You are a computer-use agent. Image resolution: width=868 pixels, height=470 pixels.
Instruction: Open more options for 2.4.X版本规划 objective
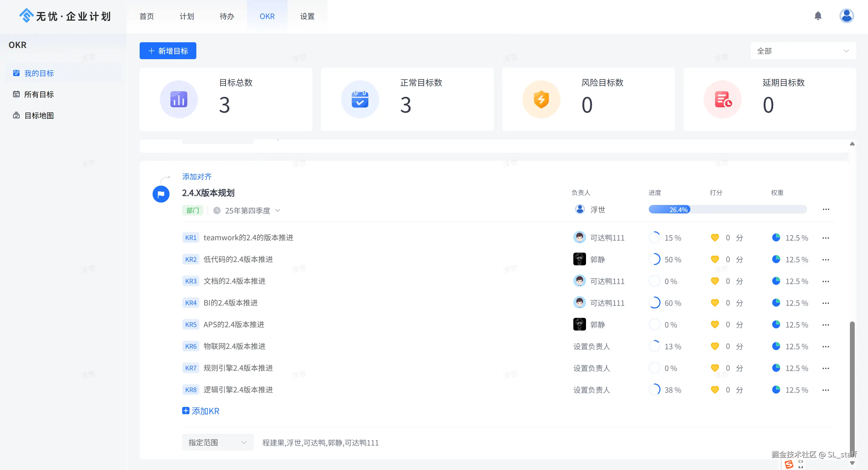pyautogui.click(x=826, y=209)
